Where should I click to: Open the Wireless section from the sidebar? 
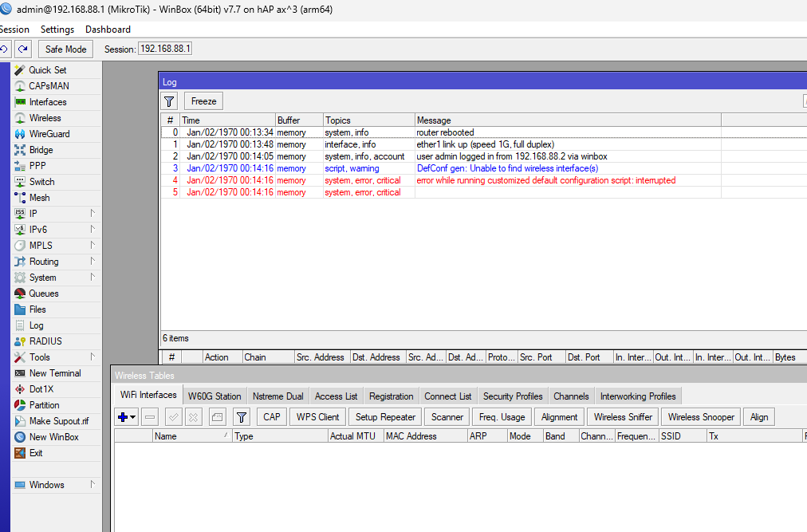pos(44,117)
